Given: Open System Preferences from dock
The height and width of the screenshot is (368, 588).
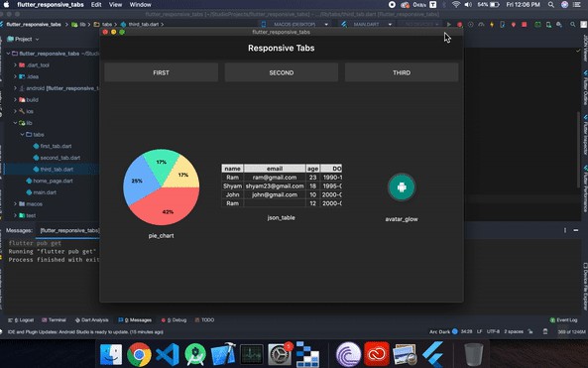Looking at the screenshot, I should click(280, 354).
